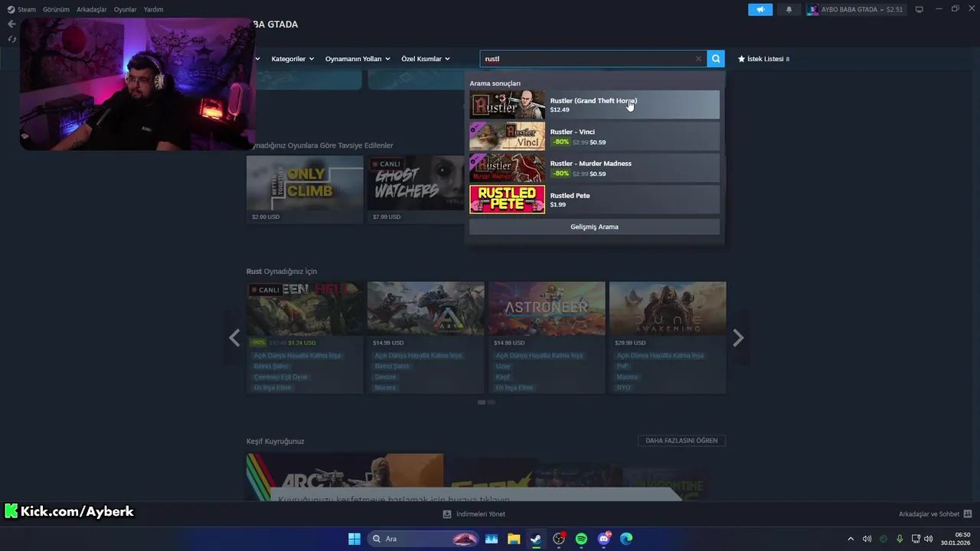Screen dimensions: 980x551
Task: Click the Arkadaşlar ve Sohbet chat icon
Action: 968,514
